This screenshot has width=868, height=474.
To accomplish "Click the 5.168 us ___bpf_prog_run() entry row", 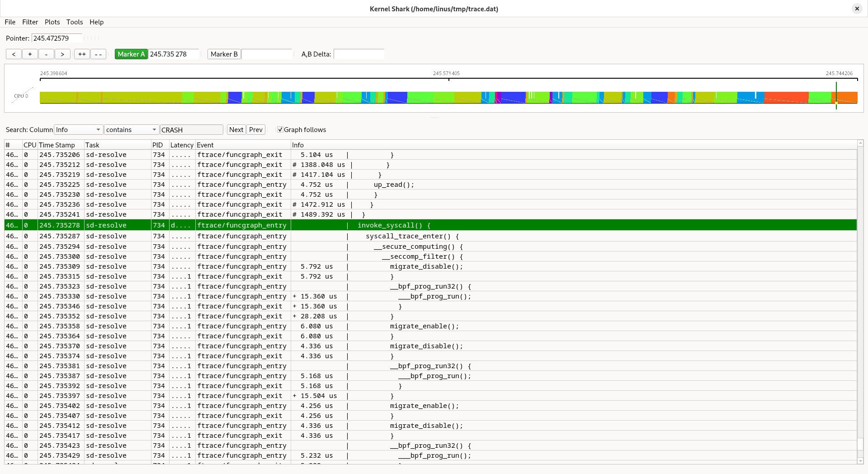I will (430, 376).
